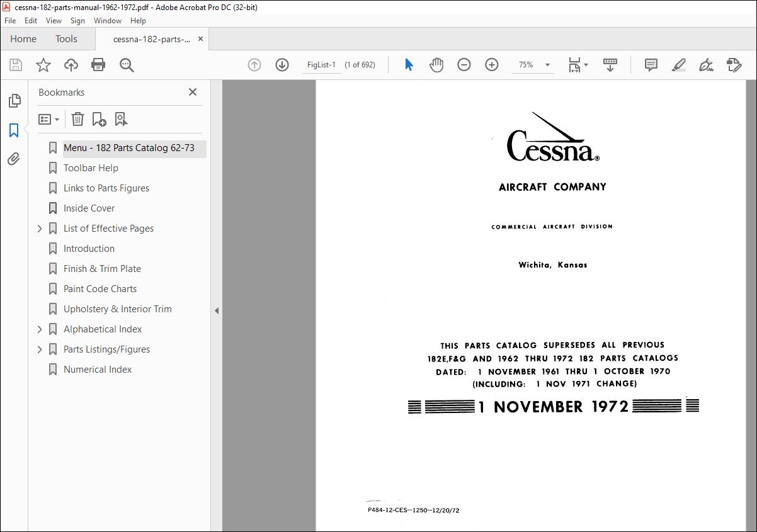Expand List of Effective Pages bookmark
This screenshot has width=757, height=532.
click(40, 229)
